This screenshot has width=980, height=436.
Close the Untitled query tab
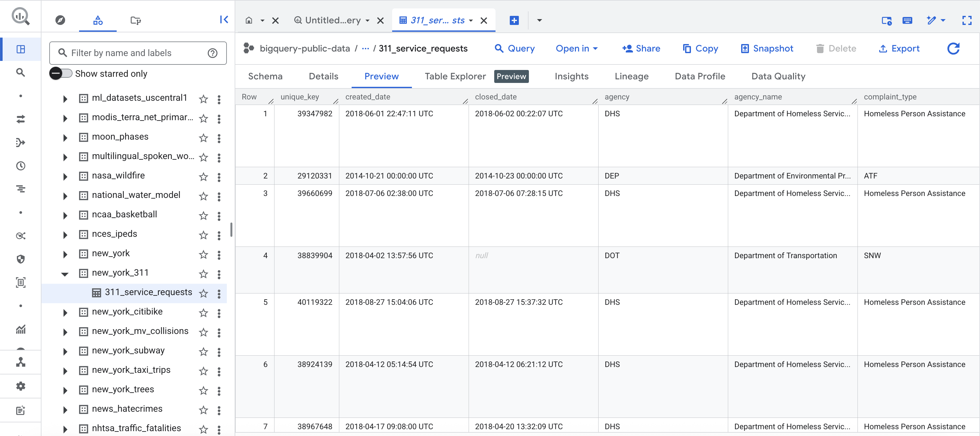tap(380, 20)
